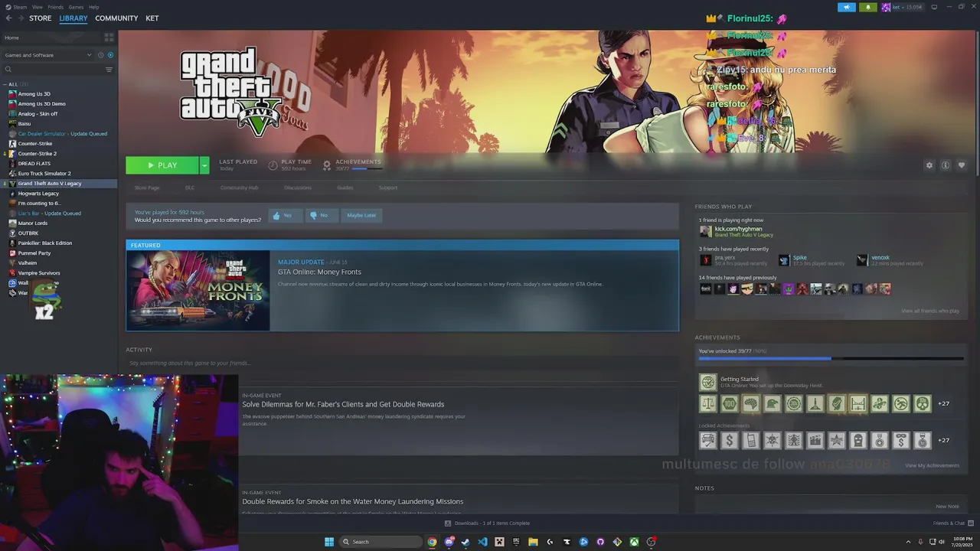This screenshot has width=980, height=551.
Task: Open GTA Online: Money Fronts update title
Action: click(319, 272)
